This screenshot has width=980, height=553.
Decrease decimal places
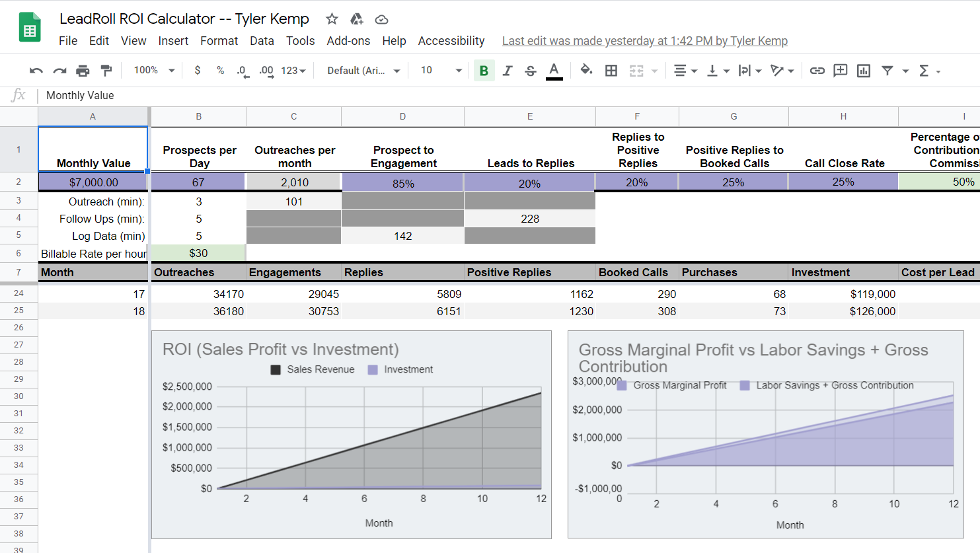click(242, 70)
